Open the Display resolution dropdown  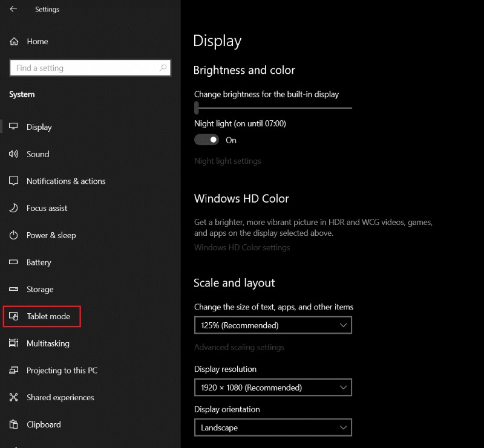point(273,387)
